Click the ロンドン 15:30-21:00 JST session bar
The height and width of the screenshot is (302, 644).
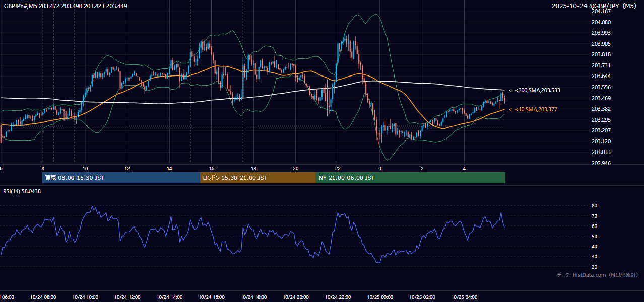(x=258, y=178)
